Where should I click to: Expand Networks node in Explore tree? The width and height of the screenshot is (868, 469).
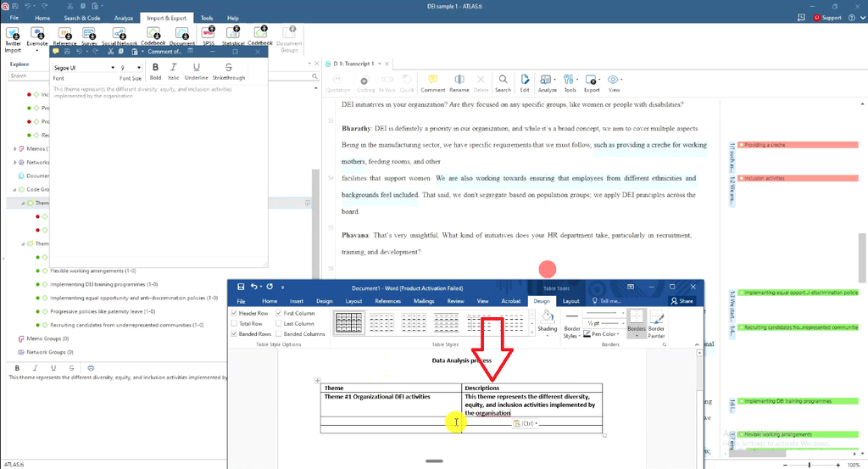15,162
